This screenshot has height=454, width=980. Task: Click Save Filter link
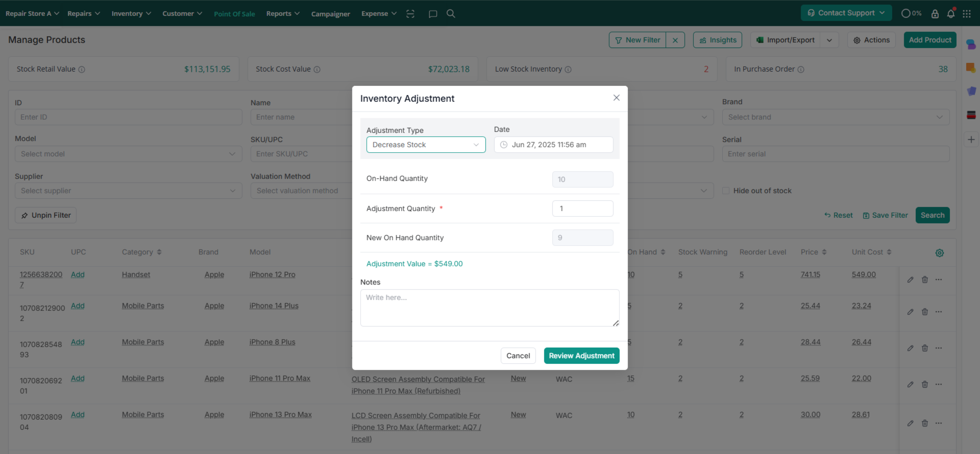point(885,216)
